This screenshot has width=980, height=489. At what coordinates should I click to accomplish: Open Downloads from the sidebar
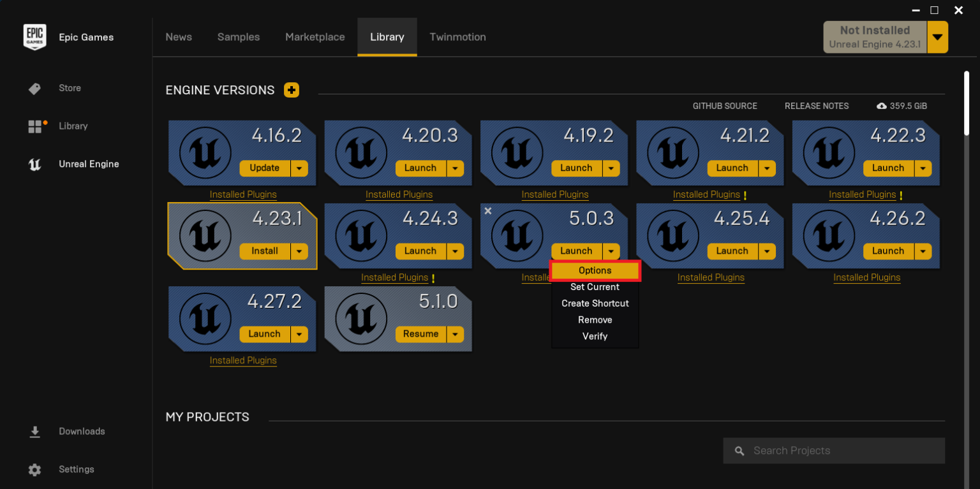coord(82,431)
